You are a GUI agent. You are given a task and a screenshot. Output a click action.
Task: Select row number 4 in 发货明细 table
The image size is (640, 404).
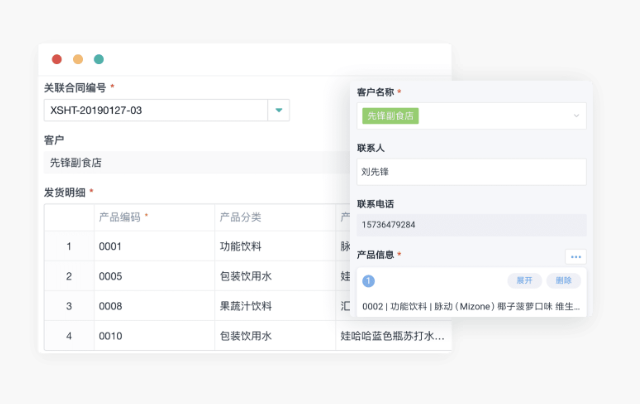click(69, 336)
